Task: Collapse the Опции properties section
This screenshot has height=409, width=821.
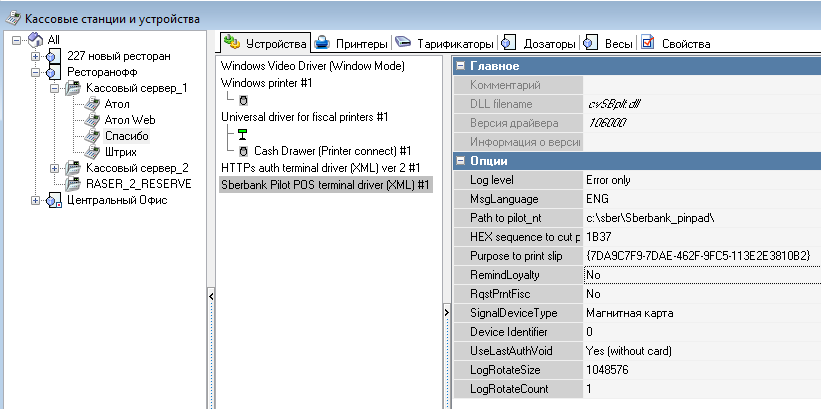Action: pyautogui.click(x=461, y=161)
